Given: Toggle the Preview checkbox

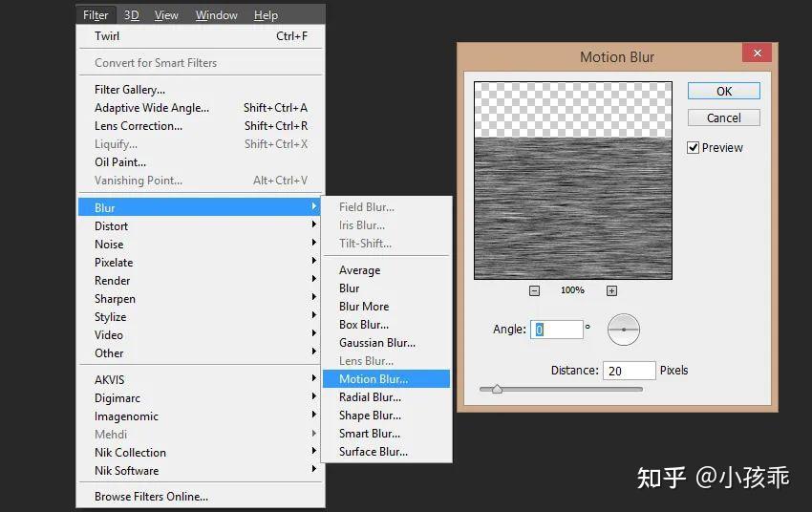Looking at the screenshot, I should [693, 148].
